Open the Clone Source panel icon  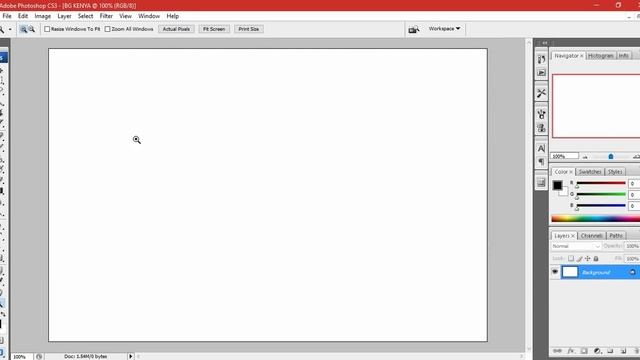coord(541,128)
